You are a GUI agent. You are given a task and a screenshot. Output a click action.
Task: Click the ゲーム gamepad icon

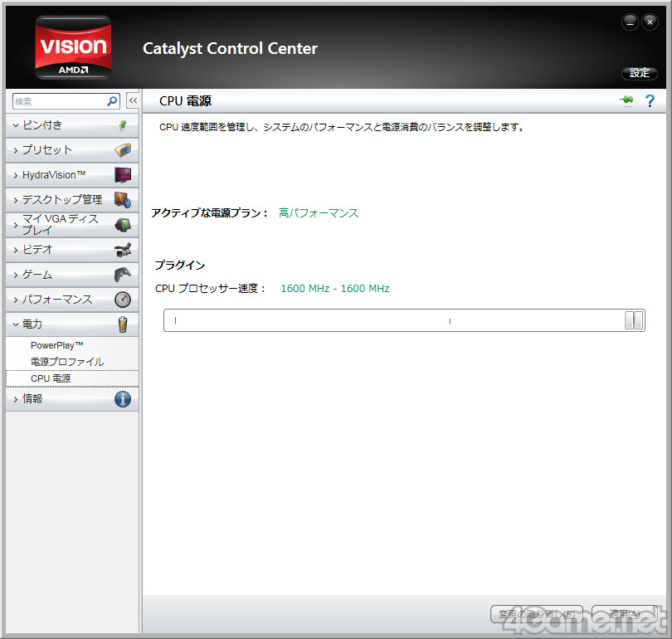pos(123,275)
